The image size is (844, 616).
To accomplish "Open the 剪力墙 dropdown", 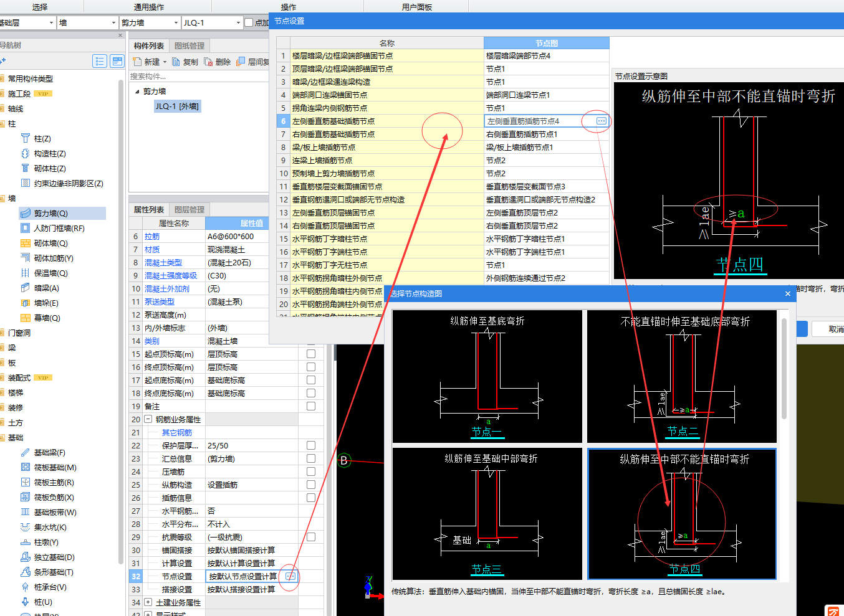I will (176, 22).
